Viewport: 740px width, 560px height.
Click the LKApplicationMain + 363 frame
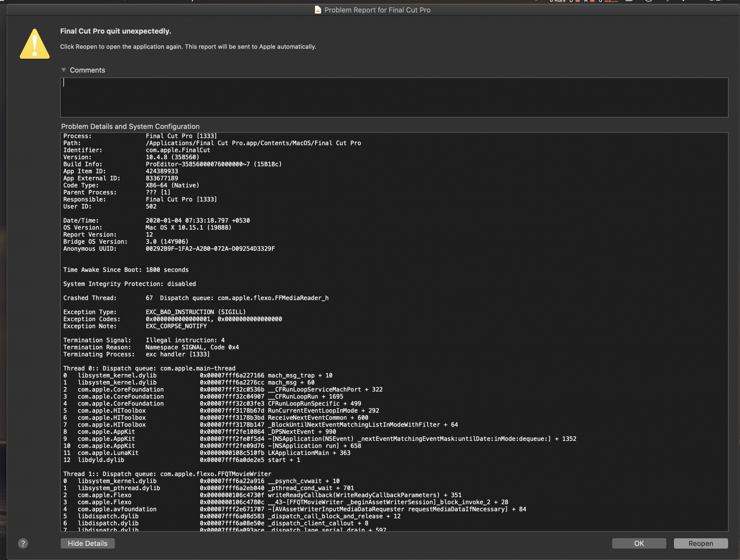[207, 453]
